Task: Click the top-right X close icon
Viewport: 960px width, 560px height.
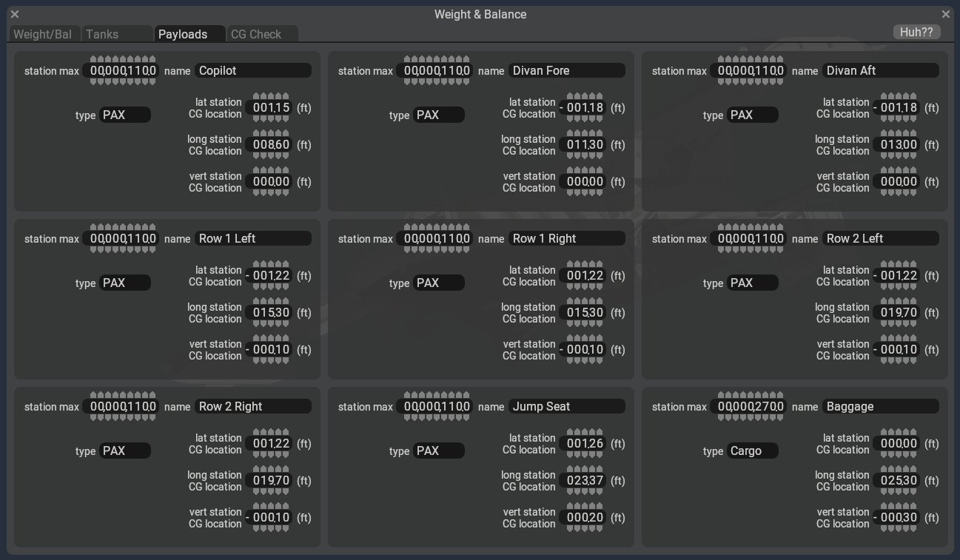Action: coord(945,14)
